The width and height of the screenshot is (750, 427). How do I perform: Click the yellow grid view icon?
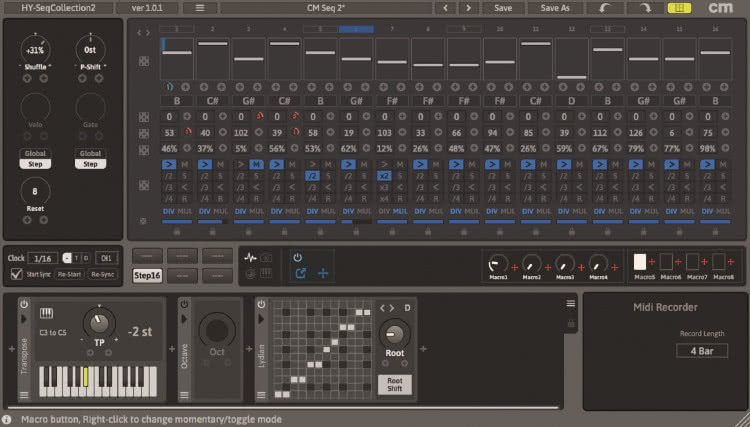679,7
